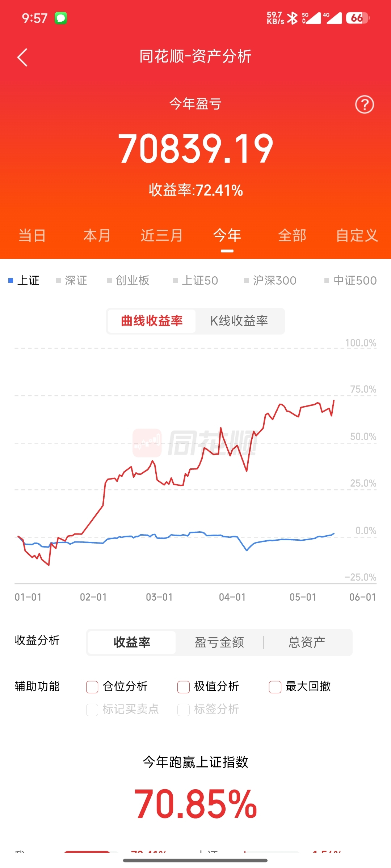Tap the green message notification icon
This screenshot has height=868, width=391.
coord(61,18)
